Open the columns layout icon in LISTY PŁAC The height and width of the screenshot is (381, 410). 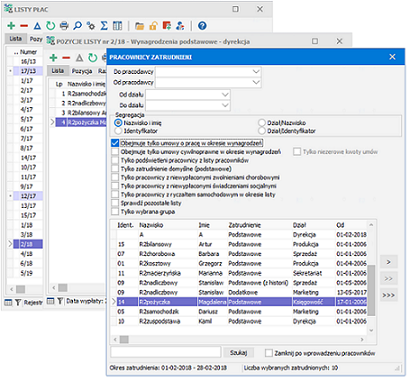click(x=117, y=26)
